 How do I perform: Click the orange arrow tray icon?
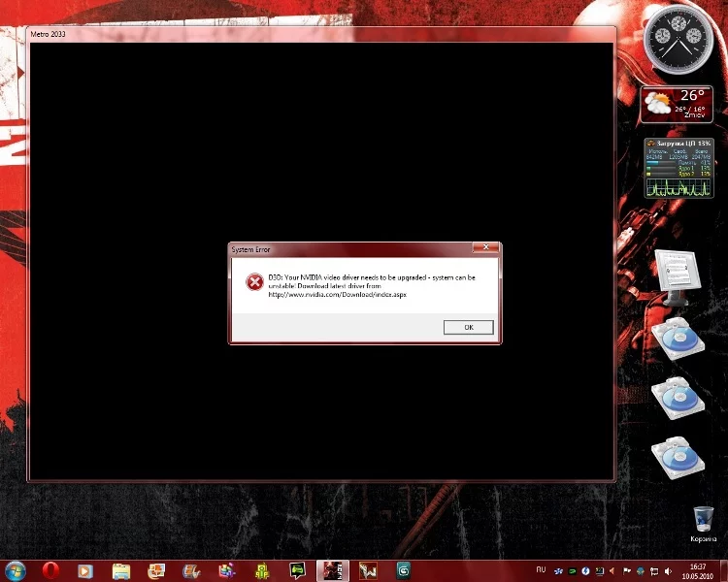(x=612, y=571)
